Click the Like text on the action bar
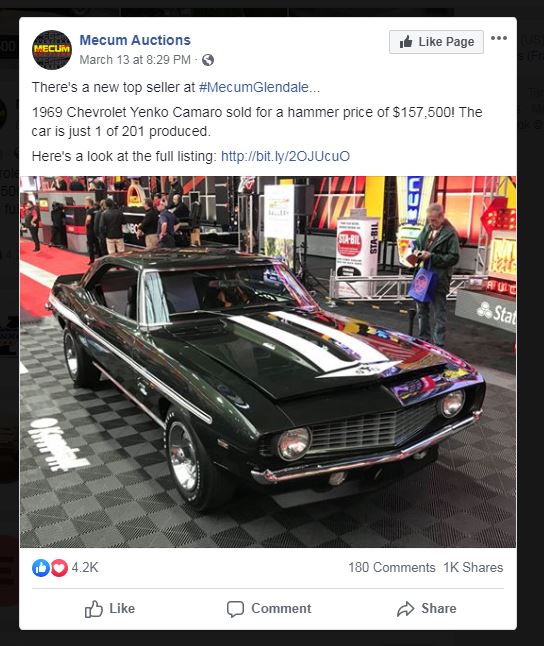 coord(122,609)
